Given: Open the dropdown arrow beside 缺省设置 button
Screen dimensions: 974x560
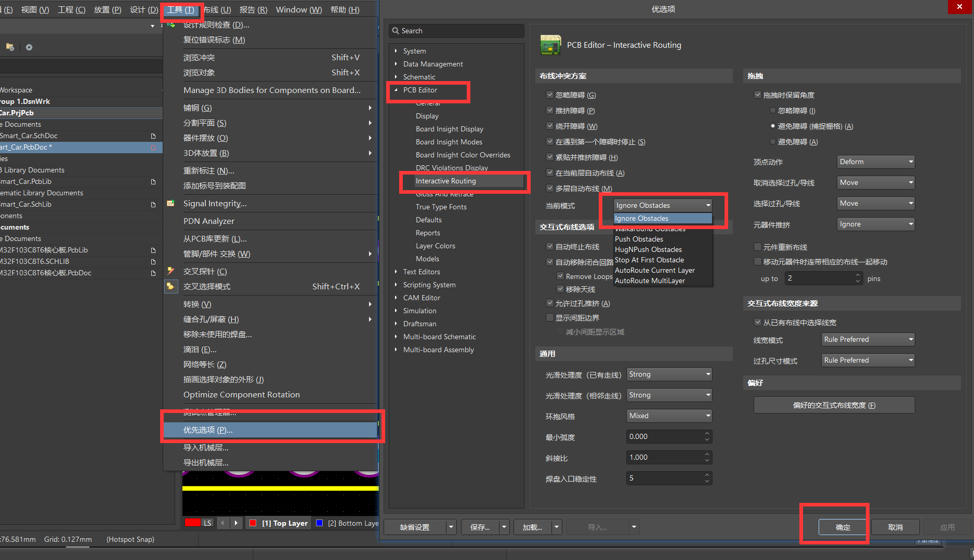Looking at the screenshot, I should [x=451, y=527].
